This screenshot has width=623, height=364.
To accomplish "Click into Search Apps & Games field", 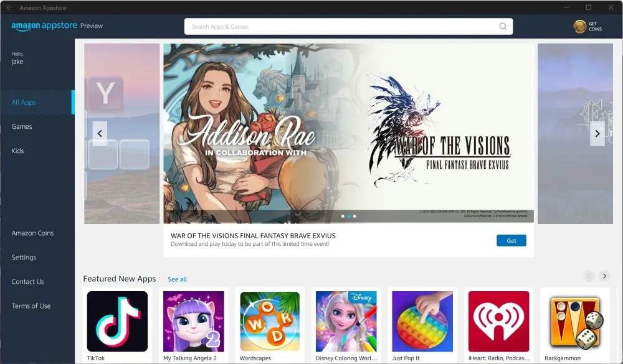I will (348, 27).
